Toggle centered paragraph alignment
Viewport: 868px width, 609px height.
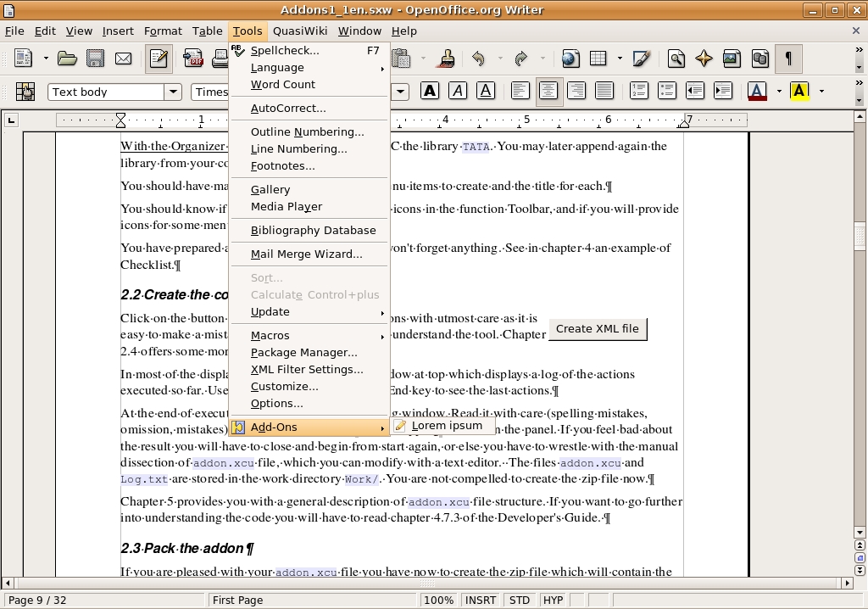[x=548, y=92]
